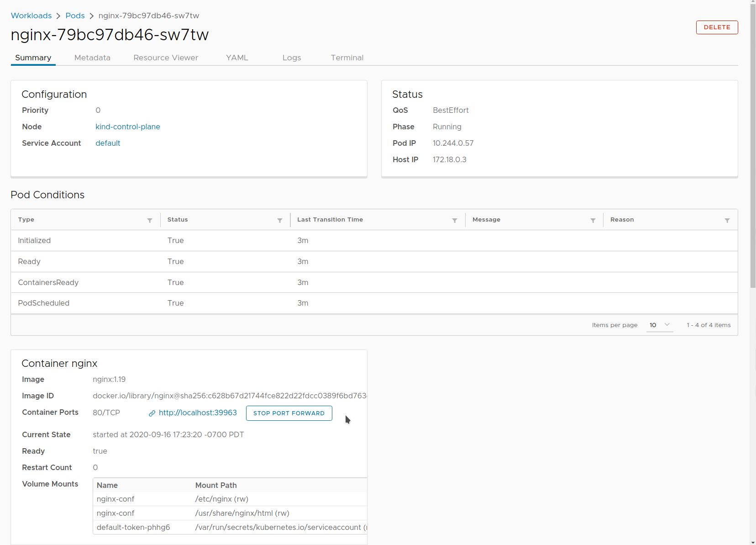Open filter for Status column
Image resolution: width=756 pixels, height=545 pixels.
[x=280, y=221]
